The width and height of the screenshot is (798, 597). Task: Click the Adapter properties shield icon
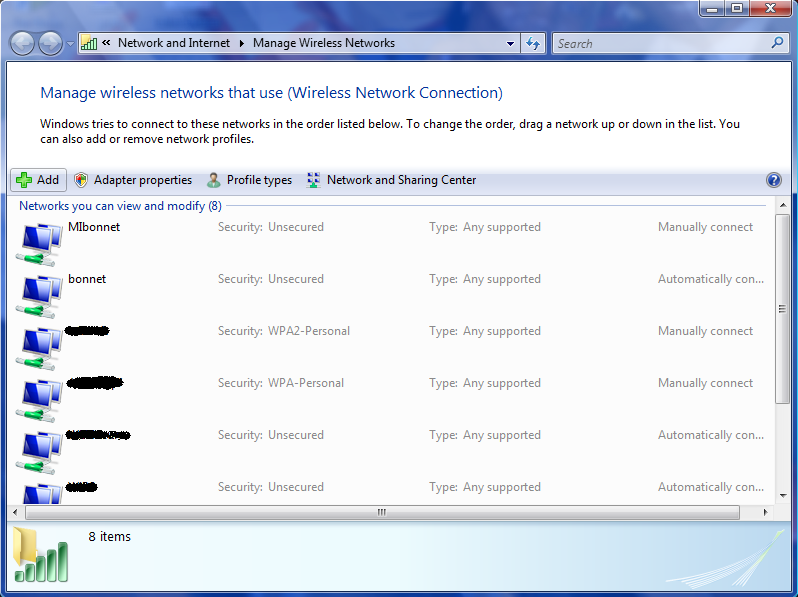(x=81, y=180)
